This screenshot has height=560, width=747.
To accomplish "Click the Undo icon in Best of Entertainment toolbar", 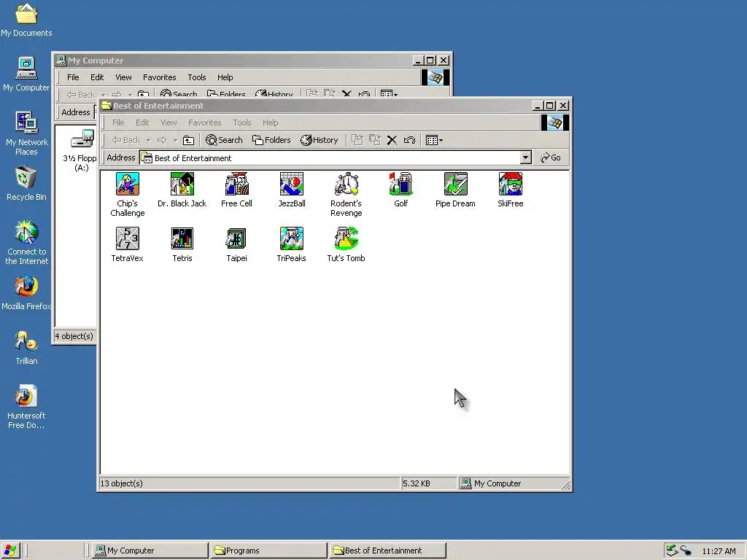I will pos(409,140).
